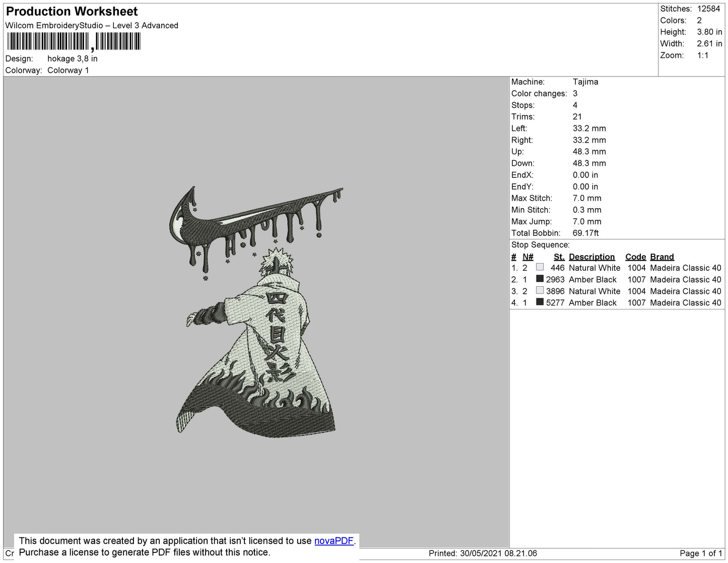
Task: Open the novaPDF hyperlink
Action: [x=334, y=541]
